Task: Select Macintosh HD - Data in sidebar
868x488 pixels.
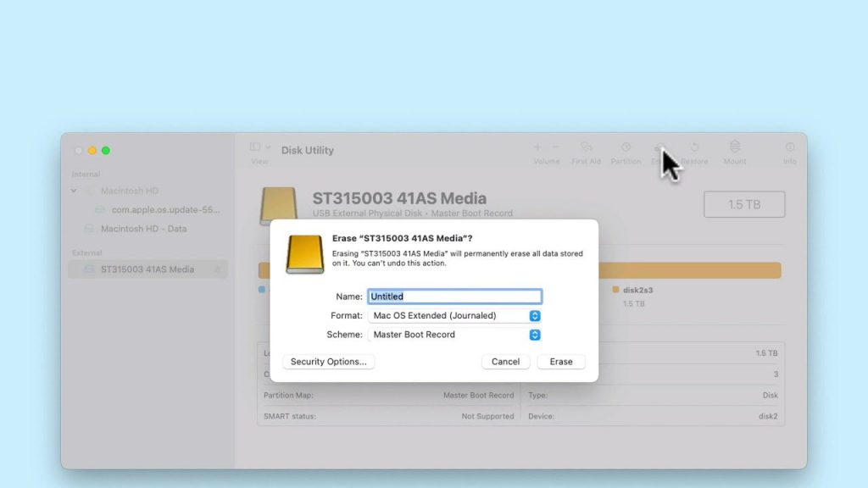Action: (143, 229)
